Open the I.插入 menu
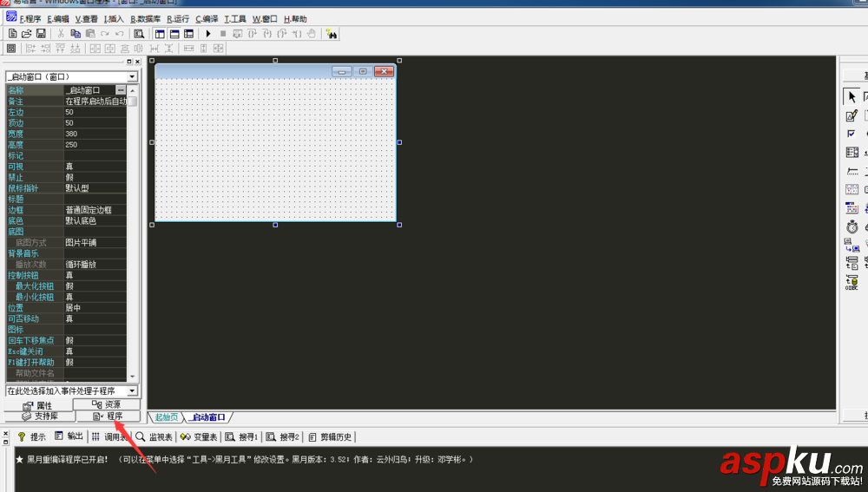Viewport: 868px width, 492px height. [x=114, y=19]
